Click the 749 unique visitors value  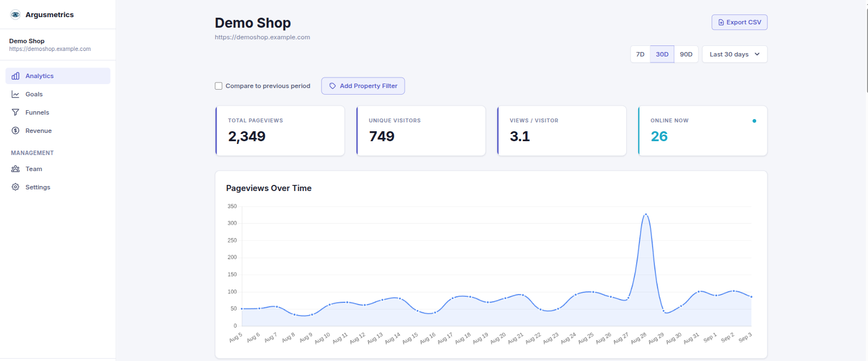click(x=381, y=136)
